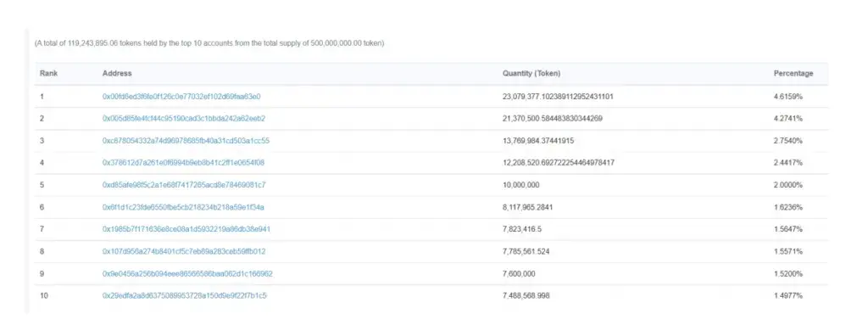Open rank 5 address link starting 0xd85a
Viewport: 868px width, 336px height.
(184, 185)
